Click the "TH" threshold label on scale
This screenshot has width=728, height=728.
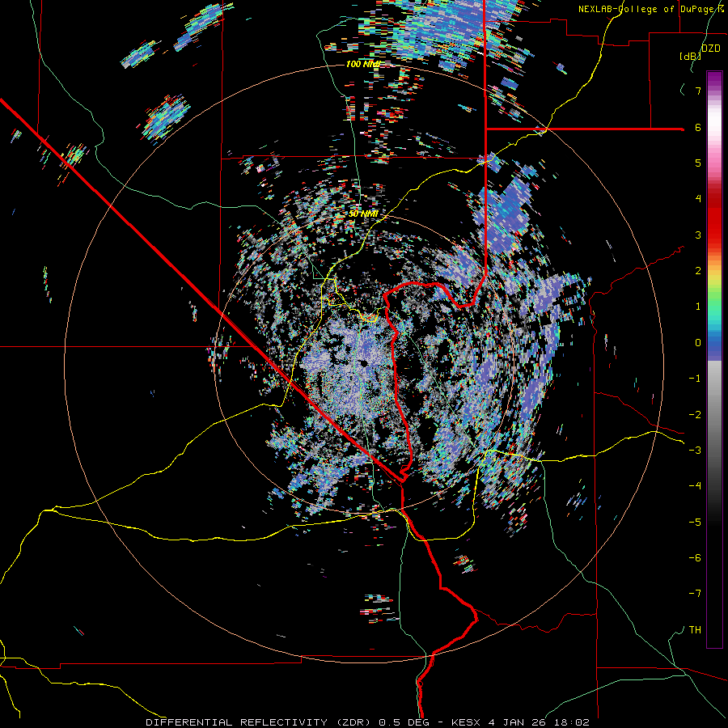coord(695,630)
